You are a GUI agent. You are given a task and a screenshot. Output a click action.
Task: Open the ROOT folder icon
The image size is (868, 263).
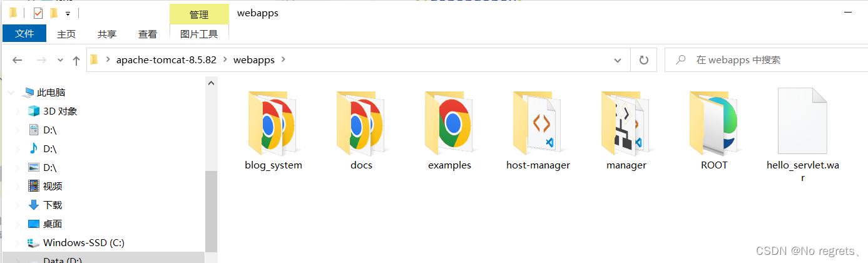[x=714, y=123]
